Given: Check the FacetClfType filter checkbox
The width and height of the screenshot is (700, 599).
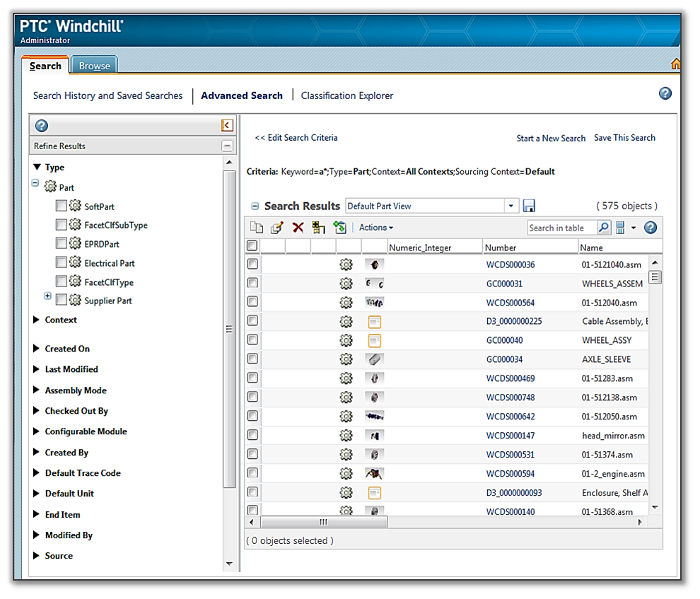Looking at the screenshot, I should (x=61, y=281).
